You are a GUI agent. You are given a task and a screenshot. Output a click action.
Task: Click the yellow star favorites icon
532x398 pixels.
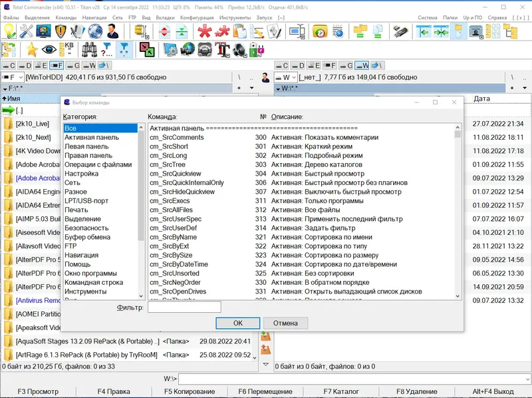pyautogui.click(x=32, y=50)
